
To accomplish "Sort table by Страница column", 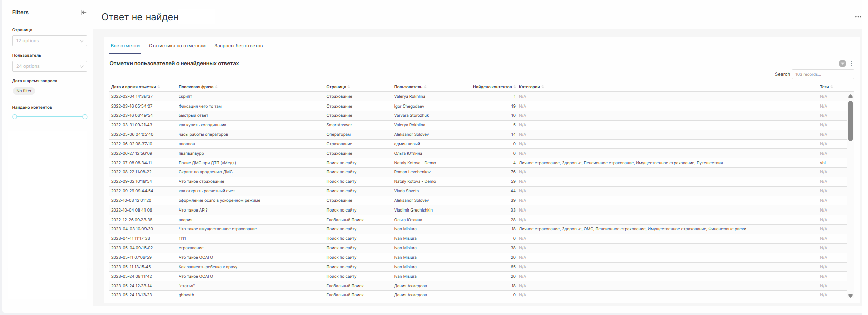I will pyautogui.click(x=336, y=87).
